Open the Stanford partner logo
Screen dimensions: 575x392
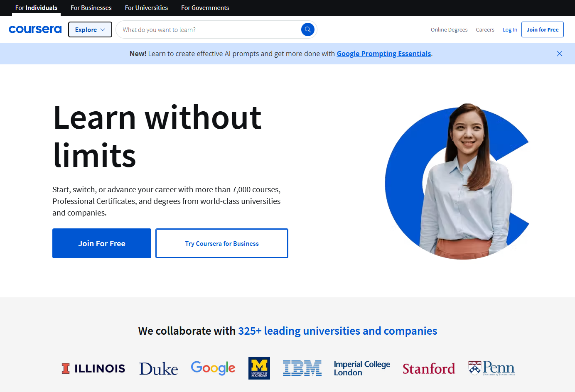(429, 368)
